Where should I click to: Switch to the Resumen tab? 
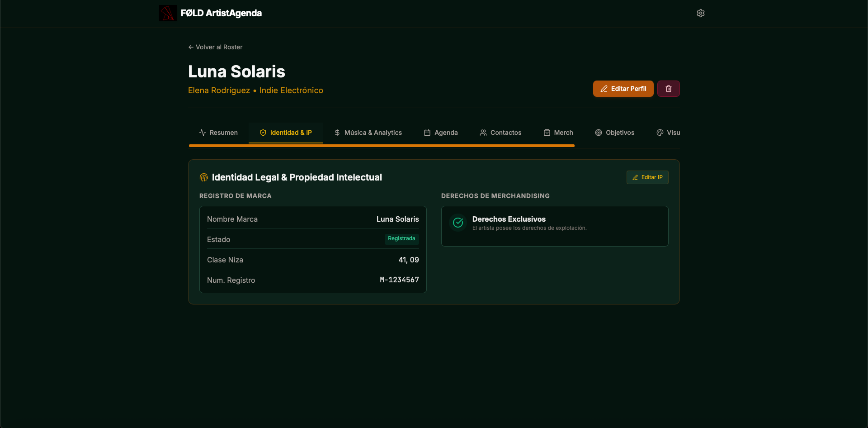pos(218,133)
